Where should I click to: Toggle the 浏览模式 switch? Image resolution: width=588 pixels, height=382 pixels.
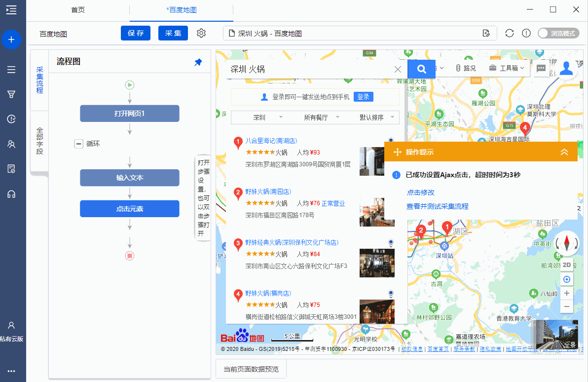(558, 34)
